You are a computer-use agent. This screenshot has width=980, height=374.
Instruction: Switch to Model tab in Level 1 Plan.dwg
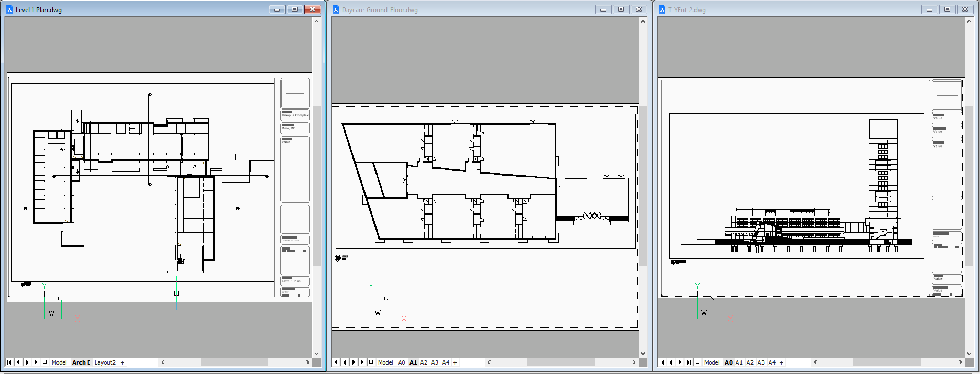click(x=59, y=362)
